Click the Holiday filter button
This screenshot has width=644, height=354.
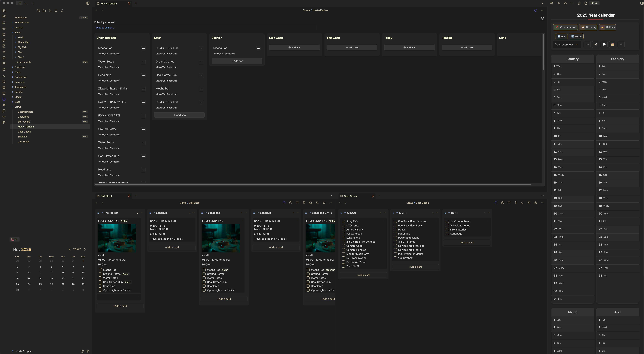(608, 27)
